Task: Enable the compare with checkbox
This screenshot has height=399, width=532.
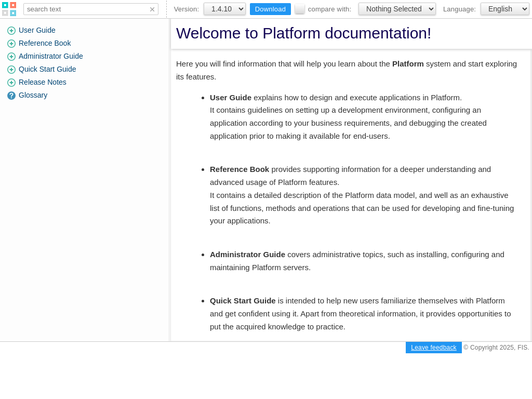Action: (300, 9)
